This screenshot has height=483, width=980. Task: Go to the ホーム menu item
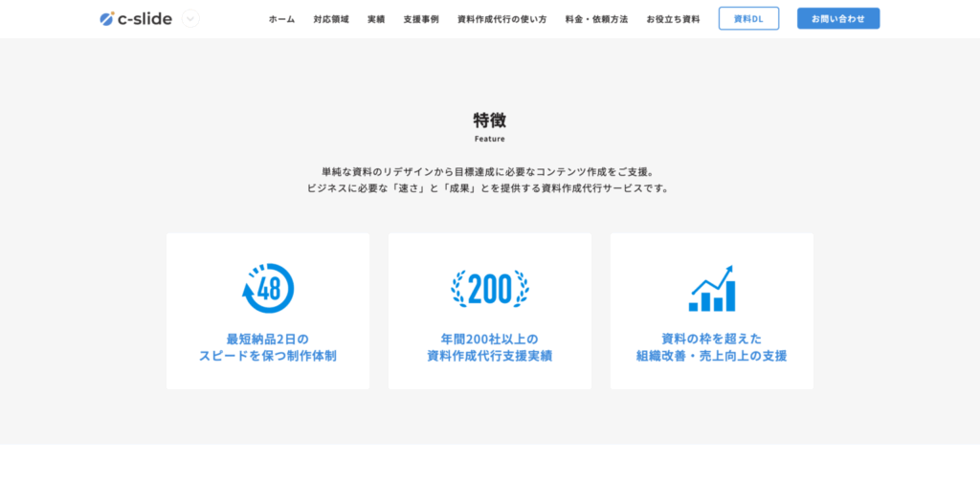click(x=281, y=19)
